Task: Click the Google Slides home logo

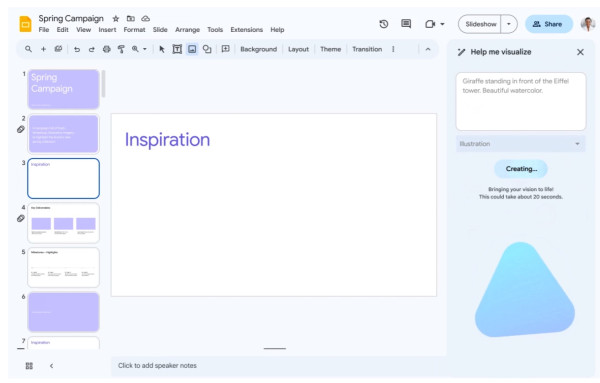Action: tap(26, 24)
